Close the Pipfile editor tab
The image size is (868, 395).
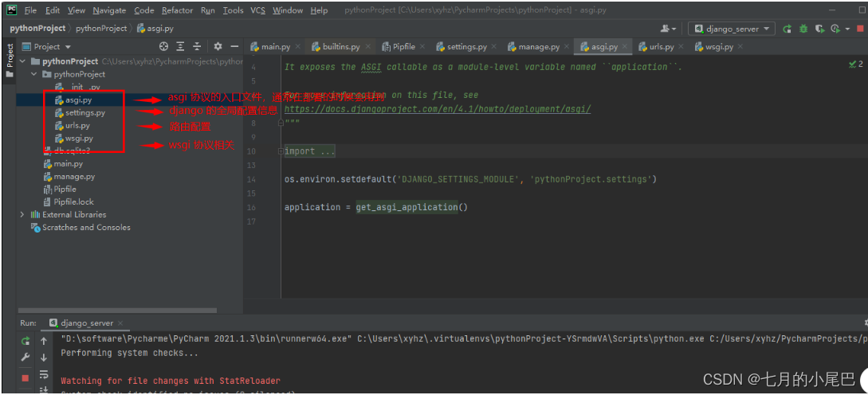[x=422, y=47]
